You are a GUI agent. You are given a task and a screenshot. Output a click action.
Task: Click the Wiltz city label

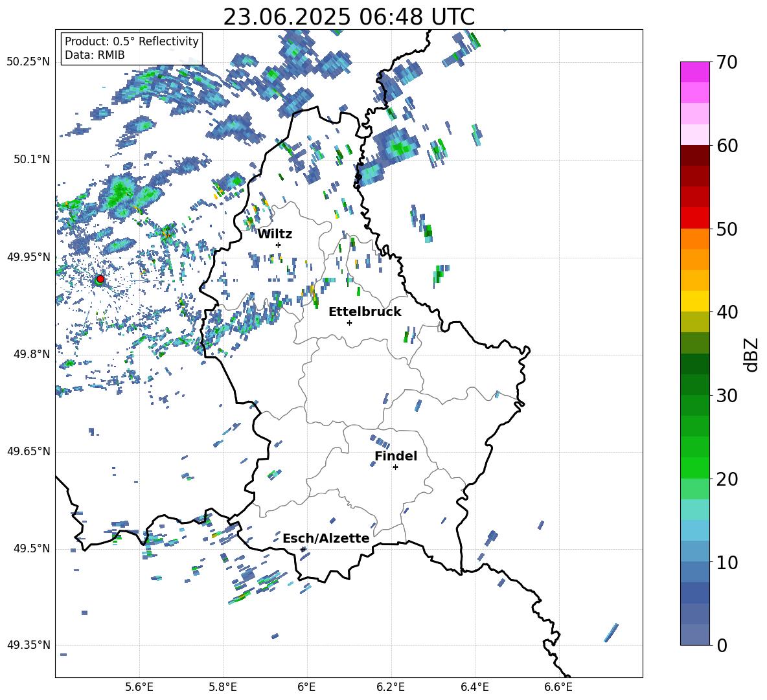click(275, 234)
